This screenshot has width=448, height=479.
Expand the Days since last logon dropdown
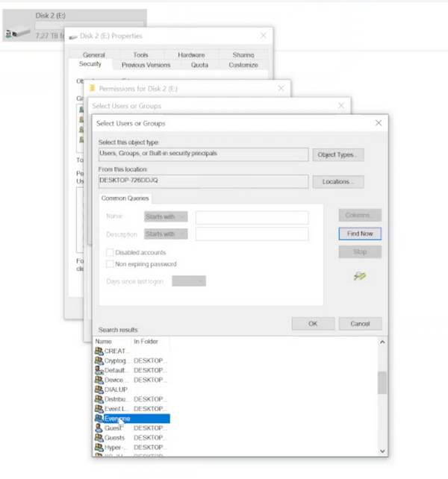[x=189, y=281]
